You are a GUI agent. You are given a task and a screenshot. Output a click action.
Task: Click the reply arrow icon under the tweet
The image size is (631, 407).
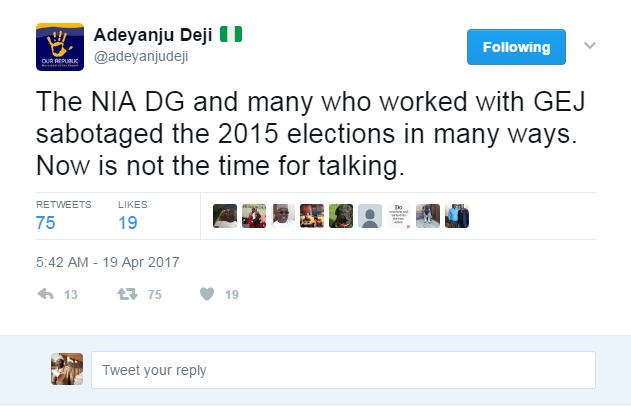[x=44, y=295]
